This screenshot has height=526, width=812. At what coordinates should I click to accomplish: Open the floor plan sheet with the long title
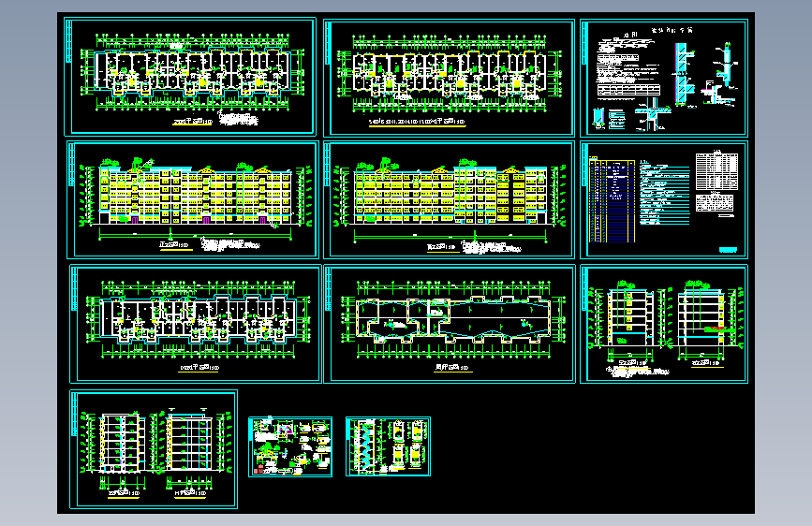449,79
